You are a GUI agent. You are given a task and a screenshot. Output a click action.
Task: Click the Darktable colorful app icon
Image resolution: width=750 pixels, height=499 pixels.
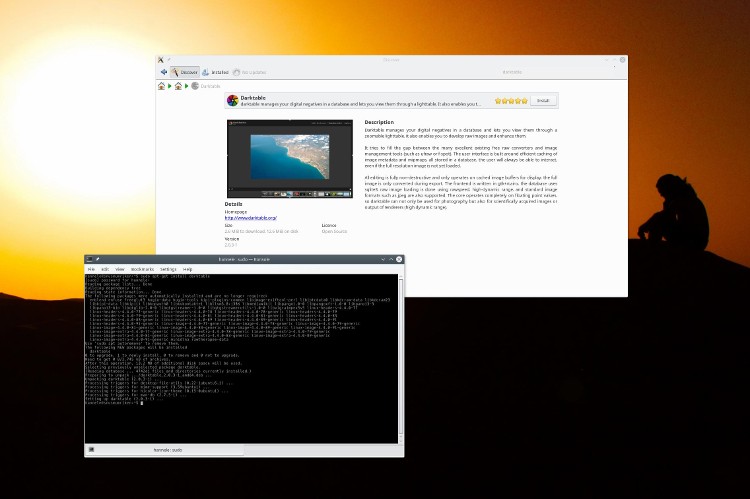tap(232, 100)
